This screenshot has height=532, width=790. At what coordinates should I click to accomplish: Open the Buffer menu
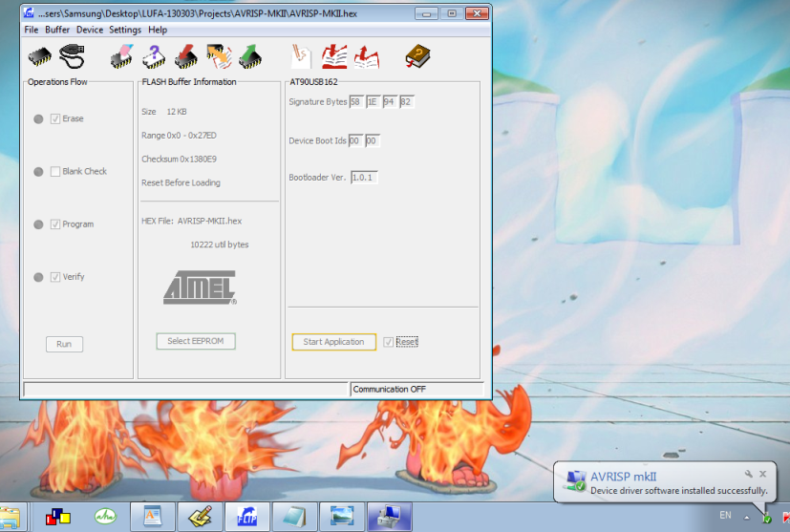tap(57, 30)
